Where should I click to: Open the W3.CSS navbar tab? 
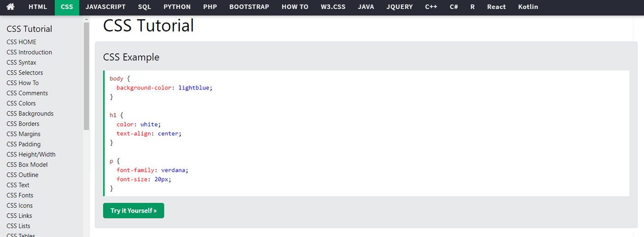click(333, 7)
